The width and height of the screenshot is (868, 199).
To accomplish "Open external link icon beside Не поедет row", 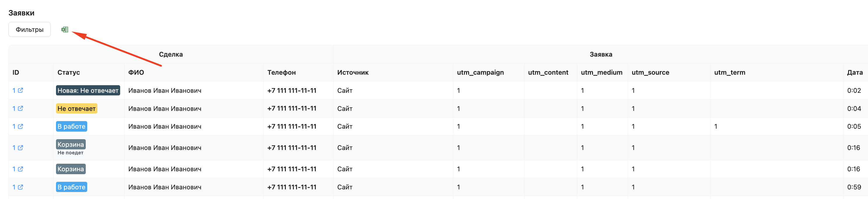I will click(20, 148).
